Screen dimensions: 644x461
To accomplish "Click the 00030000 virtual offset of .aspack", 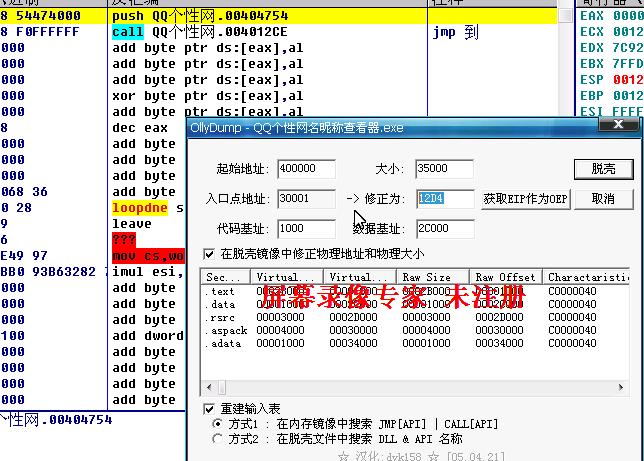I will coord(353,330).
